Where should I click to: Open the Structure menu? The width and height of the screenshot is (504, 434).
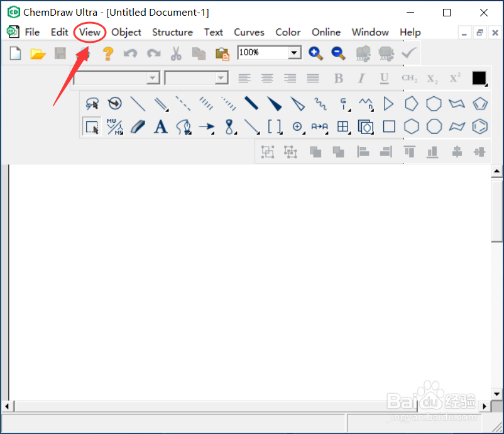(173, 32)
